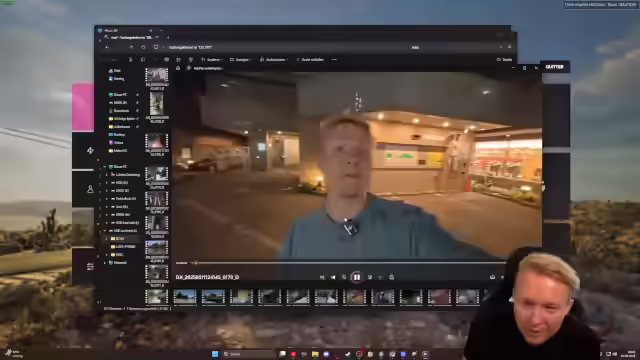Click the cut scissors icon in Explorer toolbar
The width and height of the screenshot is (640, 360).
[x=131, y=60]
